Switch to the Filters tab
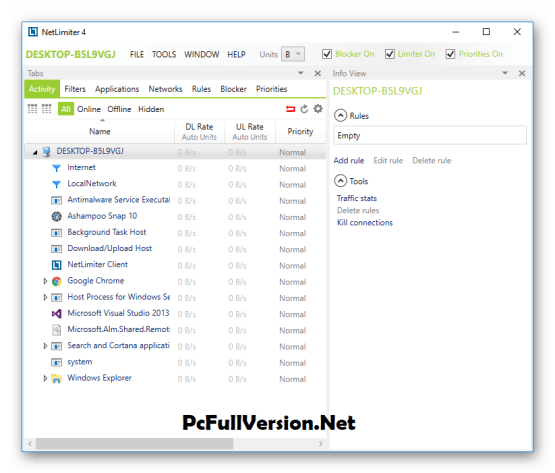 tap(75, 89)
